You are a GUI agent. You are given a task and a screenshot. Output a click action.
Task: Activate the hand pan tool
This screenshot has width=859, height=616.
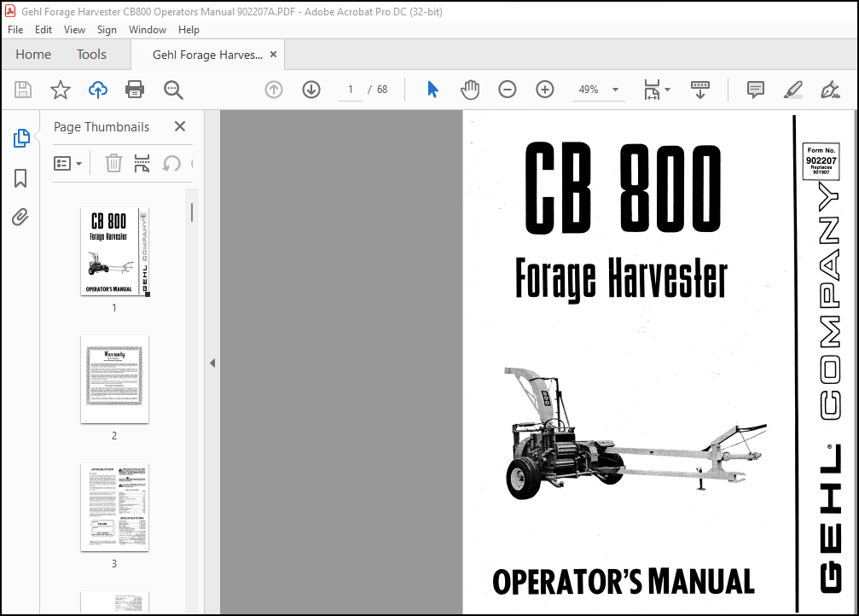coord(470,90)
